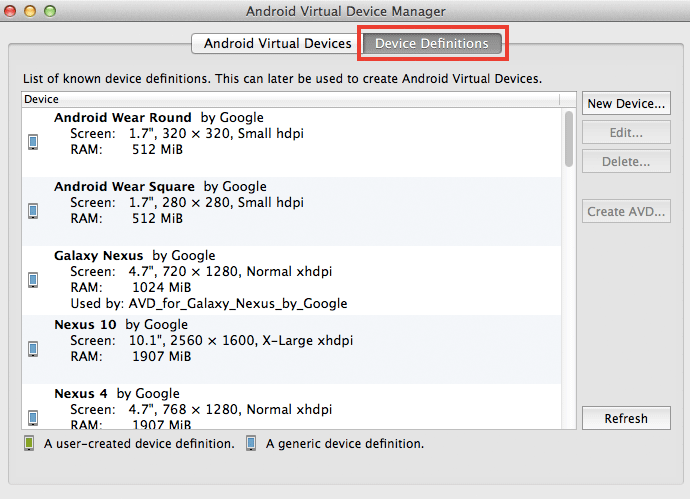The height and width of the screenshot is (499, 690).
Task: Select the Android Wear Round name text
Action: pos(123,117)
